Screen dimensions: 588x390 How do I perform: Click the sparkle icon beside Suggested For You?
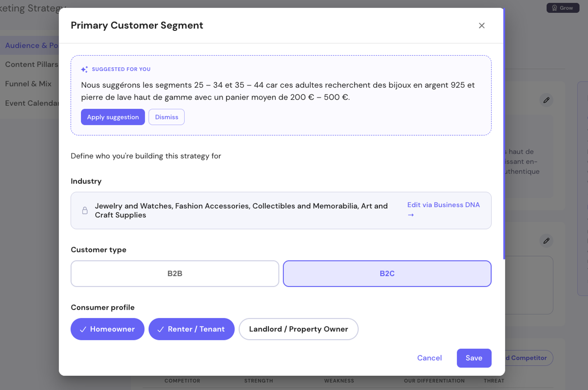pos(84,69)
